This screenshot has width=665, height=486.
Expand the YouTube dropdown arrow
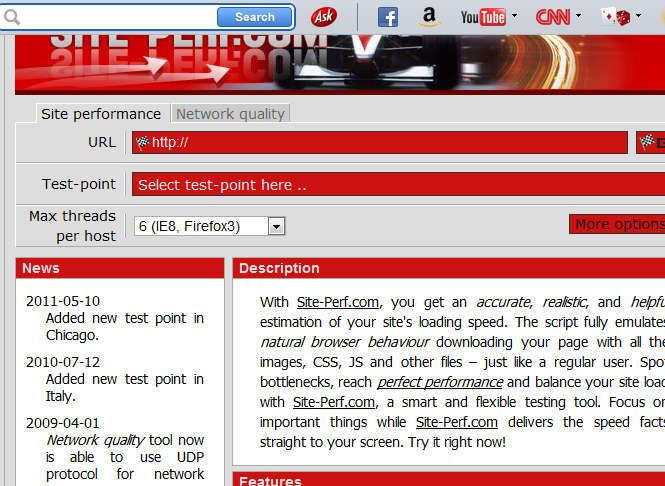514,16
